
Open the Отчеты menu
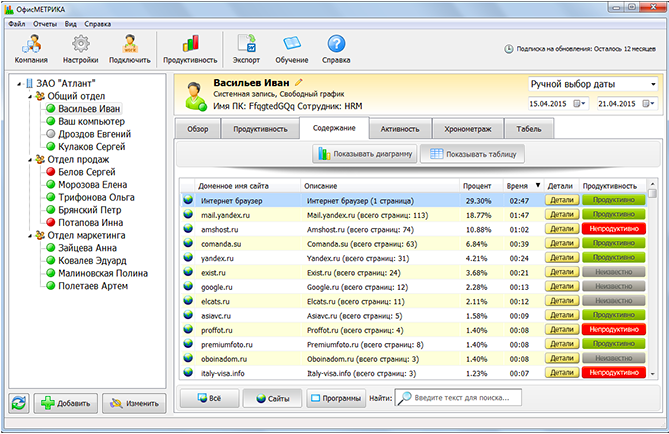pos(44,22)
